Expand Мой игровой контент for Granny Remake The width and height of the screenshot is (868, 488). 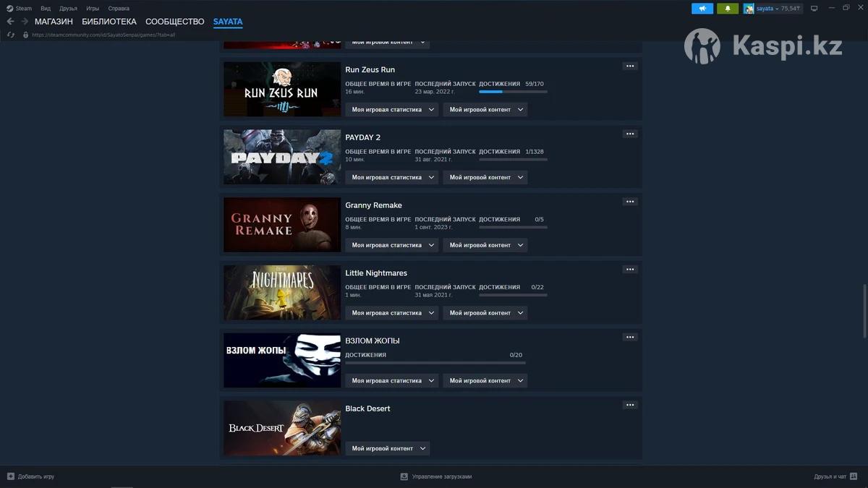[x=485, y=245]
